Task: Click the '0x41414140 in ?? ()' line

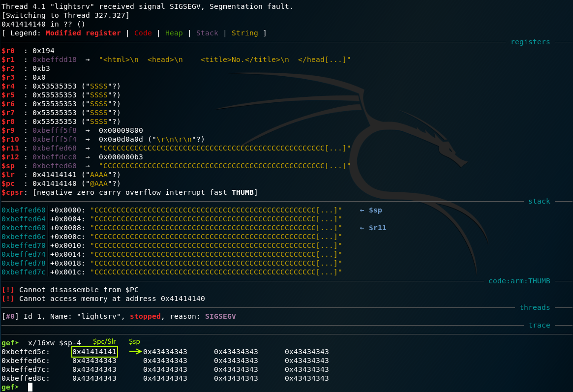Action: [43, 24]
